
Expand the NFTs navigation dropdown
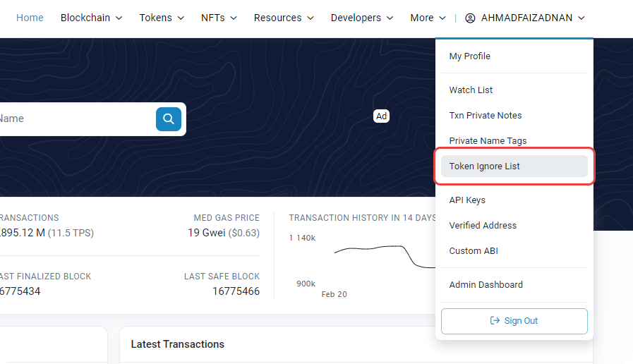coord(219,18)
